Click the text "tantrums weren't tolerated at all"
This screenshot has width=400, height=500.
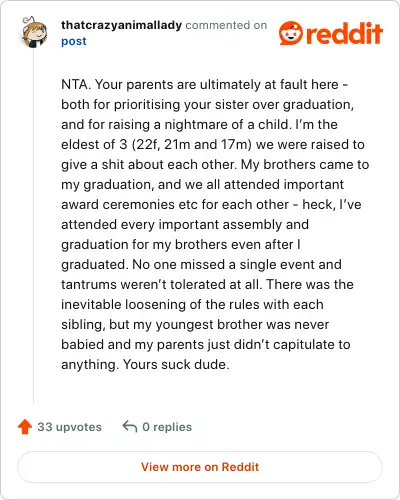tap(160, 284)
